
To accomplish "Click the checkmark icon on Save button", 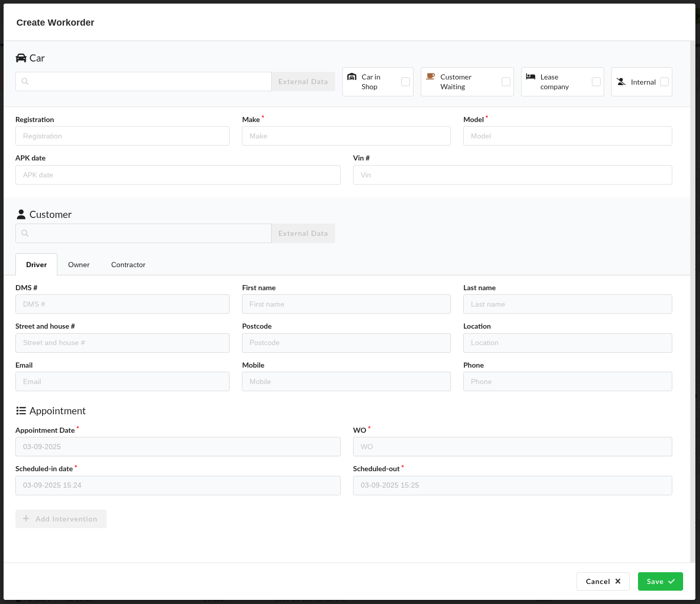I will (x=671, y=581).
